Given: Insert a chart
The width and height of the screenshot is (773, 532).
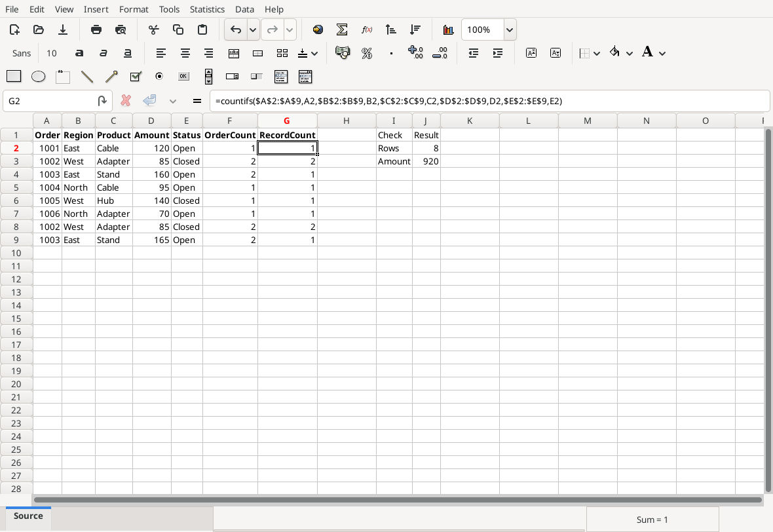Looking at the screenshot, I should 448,29.
